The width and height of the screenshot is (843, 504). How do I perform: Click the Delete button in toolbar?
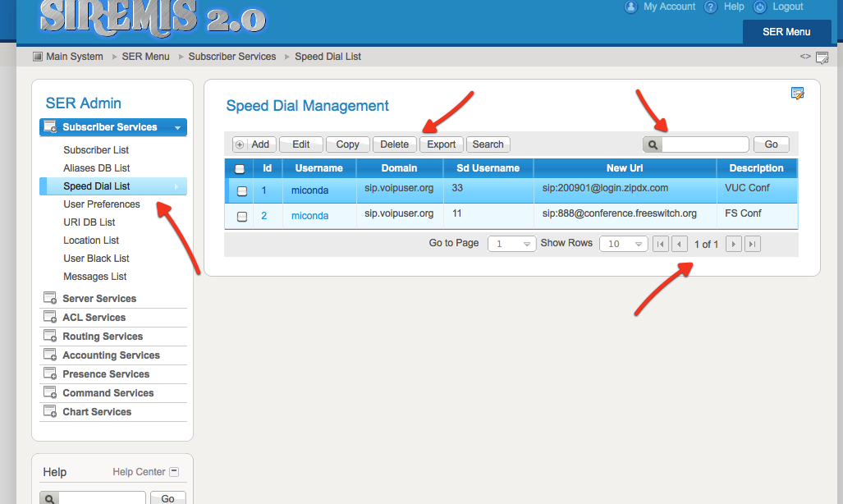tap(394, 144)
